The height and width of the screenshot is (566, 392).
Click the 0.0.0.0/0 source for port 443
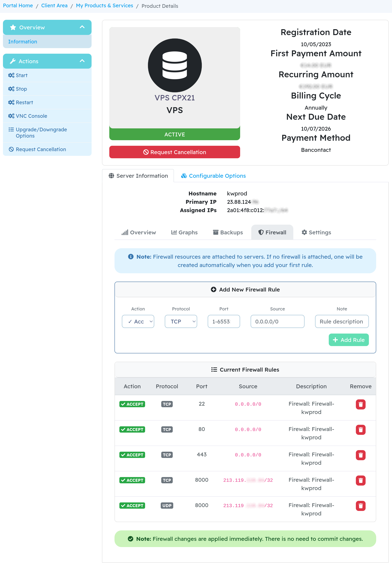click(x=248, y=455)
